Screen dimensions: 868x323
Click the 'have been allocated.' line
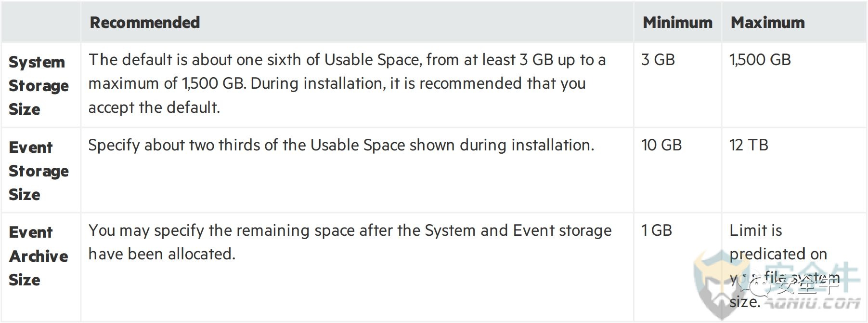coord(162,254)
